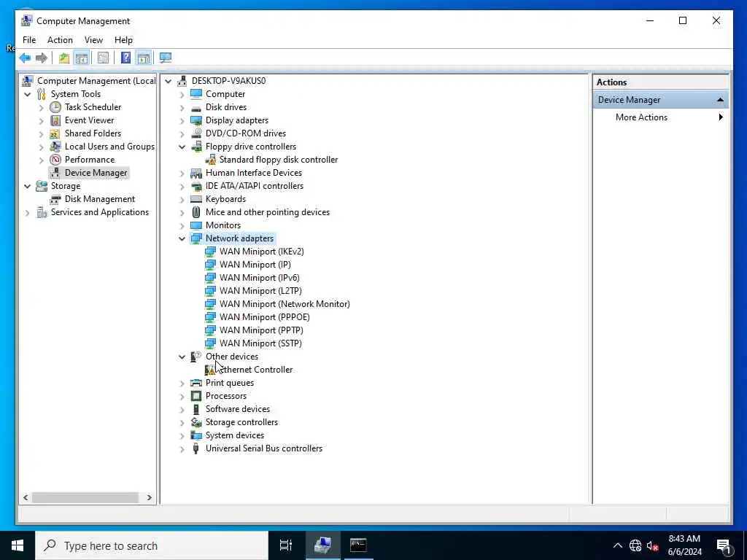The width and height of the screenshot is (747, 560).
Task: Click the Keyboards category icon
Action: [196, 199]
